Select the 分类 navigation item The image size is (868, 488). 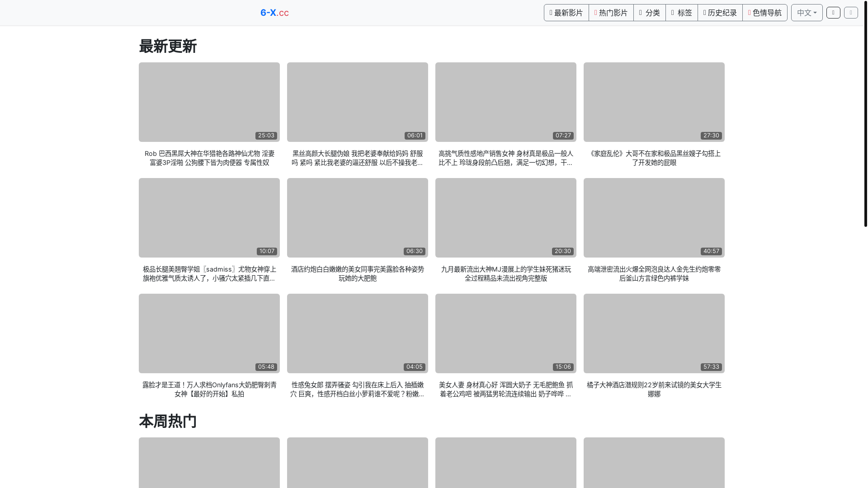tap(649, 13)
